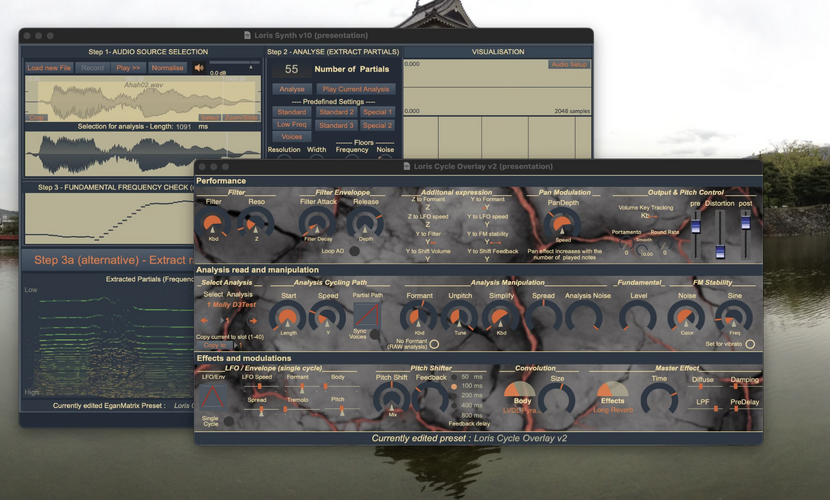Click the Round Rate small dial
The height and width of the screenshot is (500, 830).
tap(664, 244)
